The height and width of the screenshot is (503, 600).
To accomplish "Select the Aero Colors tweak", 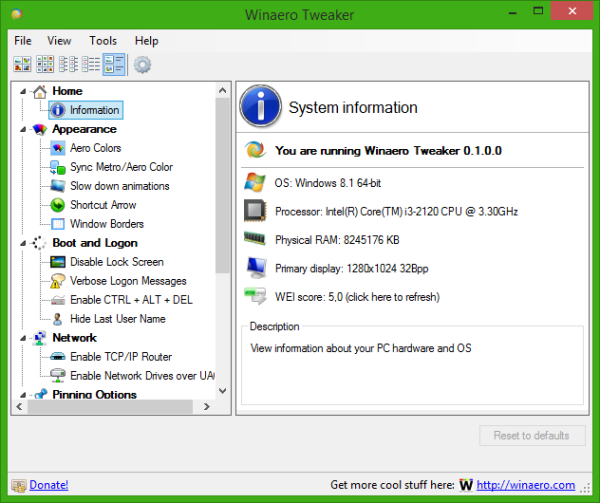I will click(x=95, y=148).
